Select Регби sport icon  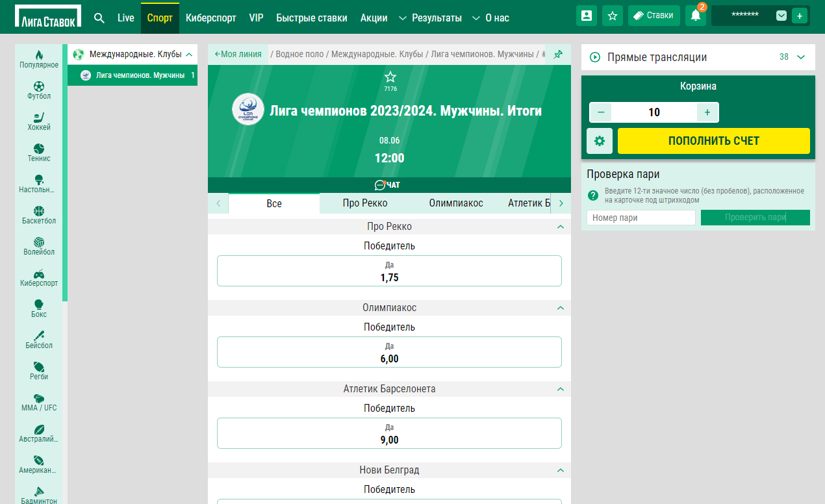[x=39, y=370]
